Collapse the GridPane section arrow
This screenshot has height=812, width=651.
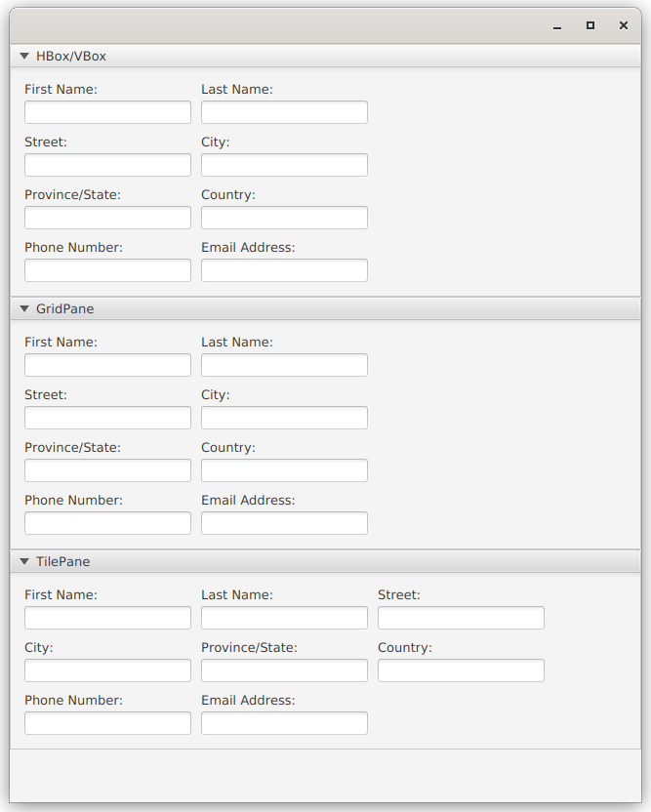click(x=24, y=308)
